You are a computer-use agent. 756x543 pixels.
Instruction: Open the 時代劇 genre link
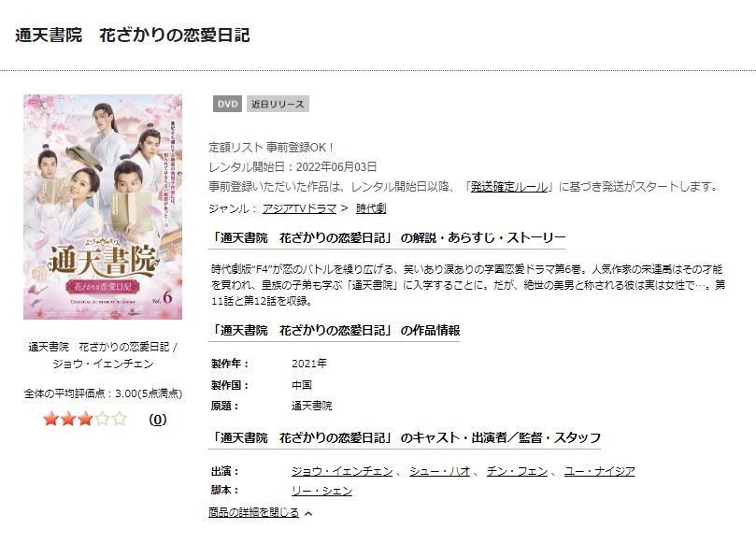(x=371, y=208)
